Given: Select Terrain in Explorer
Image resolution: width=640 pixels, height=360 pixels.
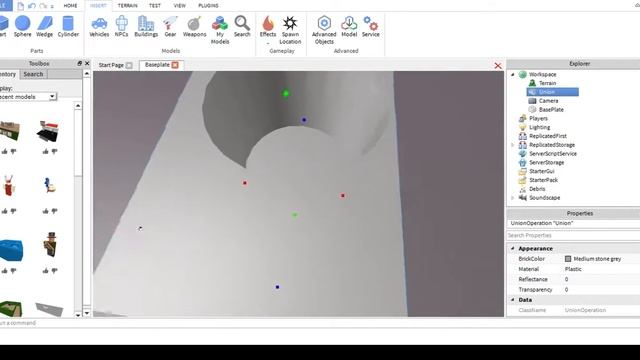Looking at the screenshot, I should click(x=547, y=83).
